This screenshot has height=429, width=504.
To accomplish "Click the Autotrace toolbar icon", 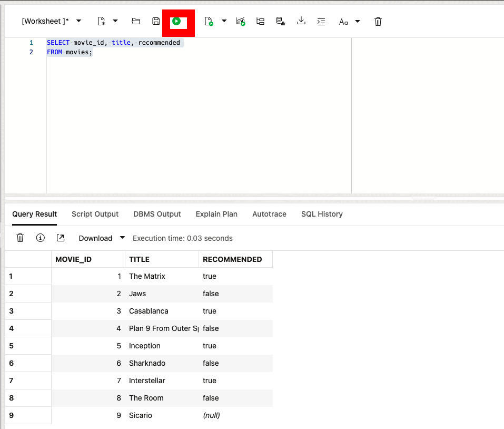I will (x=281, y=22).
